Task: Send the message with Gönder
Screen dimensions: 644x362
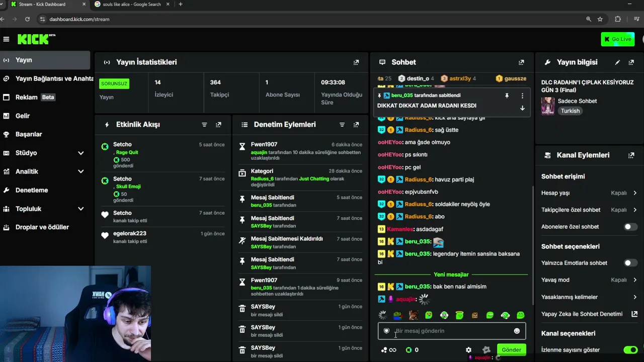Action: [511, 350]
